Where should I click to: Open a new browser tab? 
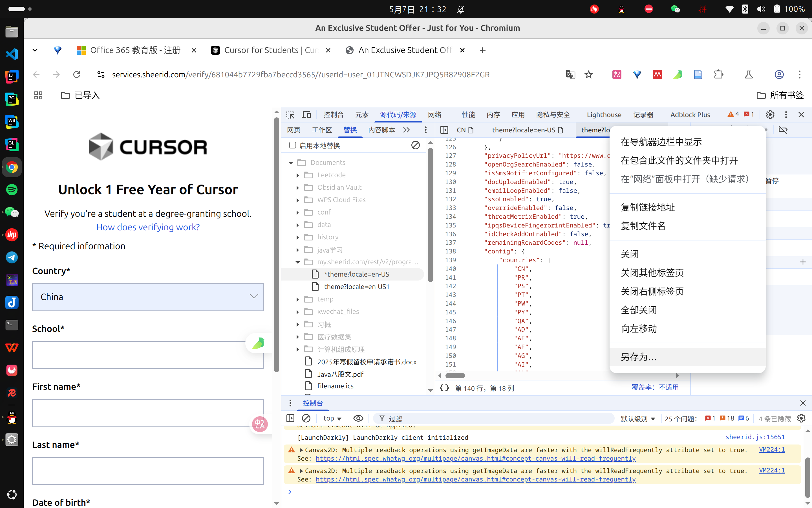[482, 50]
